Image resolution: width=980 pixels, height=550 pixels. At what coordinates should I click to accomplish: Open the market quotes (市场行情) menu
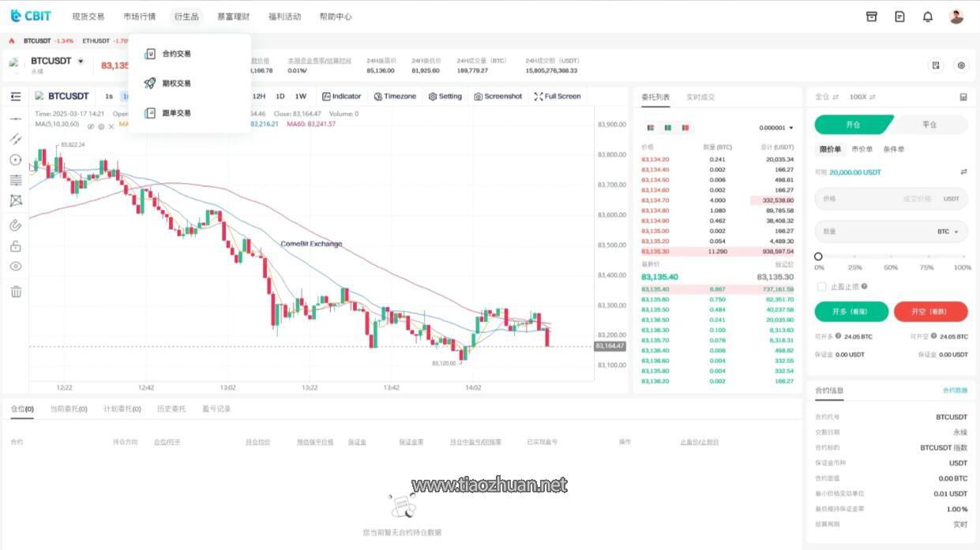tap(139, 17)
